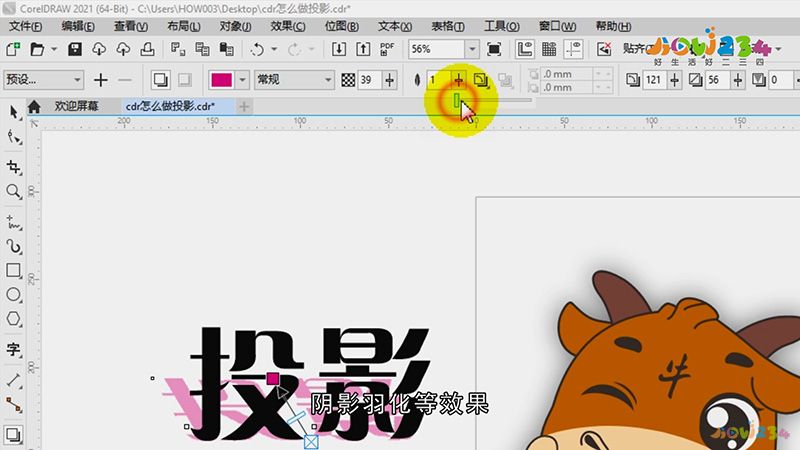
Task: Open the 工具(O) menu
Action: 502,26
